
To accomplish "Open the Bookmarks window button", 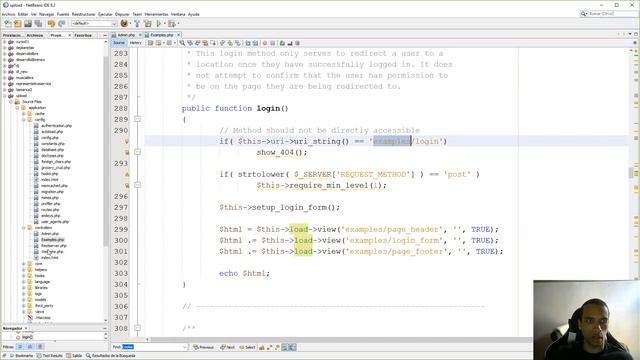I will [21, 356].
